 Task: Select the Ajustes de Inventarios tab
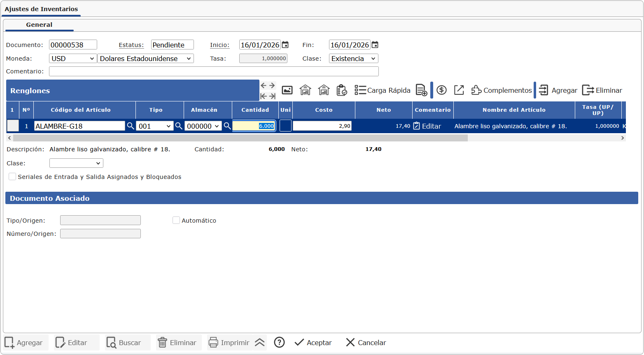41,9
